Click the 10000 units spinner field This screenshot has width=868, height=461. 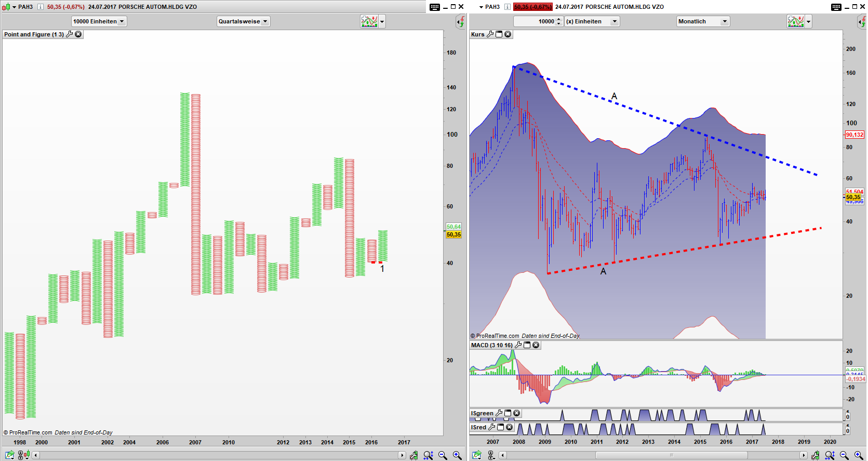tap(538, 21)
